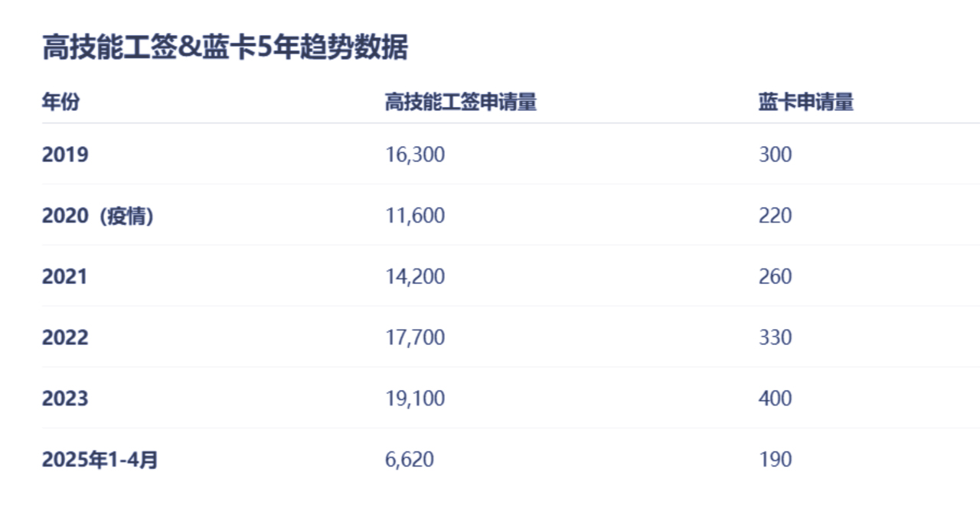Select the 17,700 work visa value
This screenshot has width=980, height=511.
pos(415,337)
